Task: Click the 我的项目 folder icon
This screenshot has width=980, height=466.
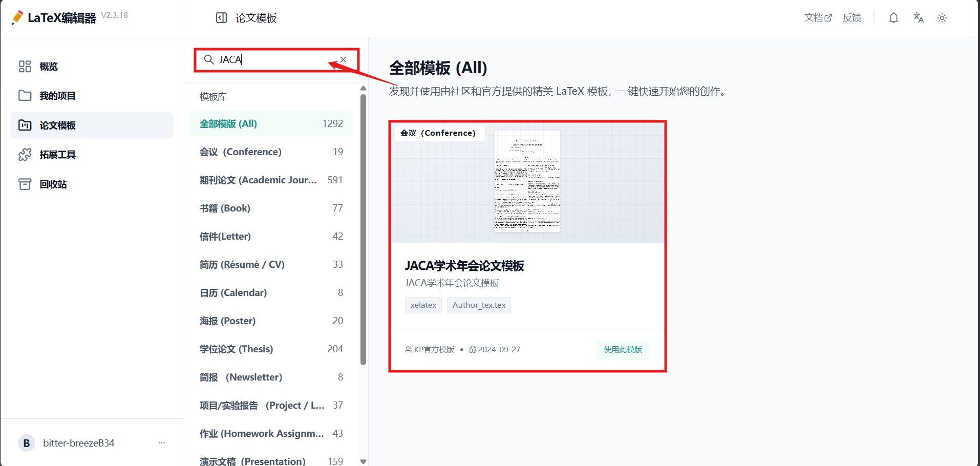Action: click(x=25, y=96)
